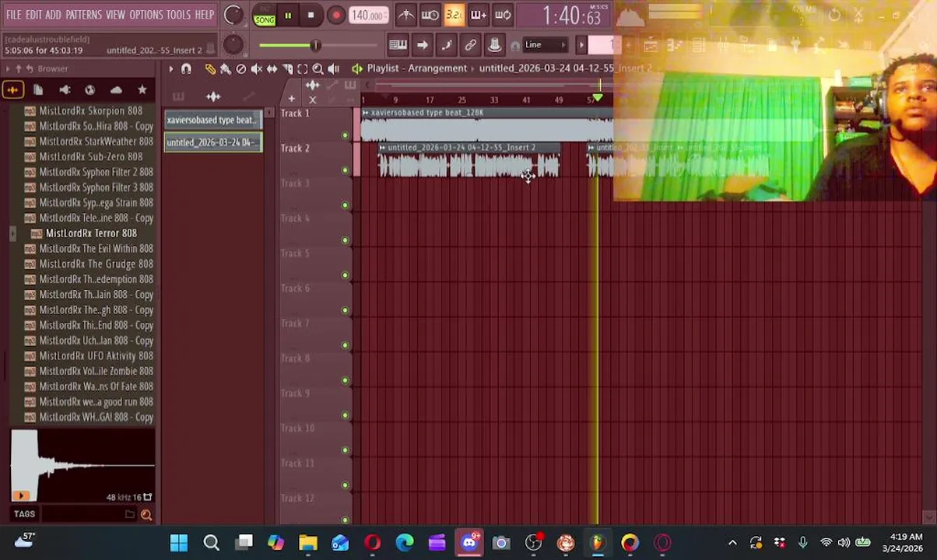Open the Browser starred favorites tab
The image size is (937, 560).
[142, 90]
